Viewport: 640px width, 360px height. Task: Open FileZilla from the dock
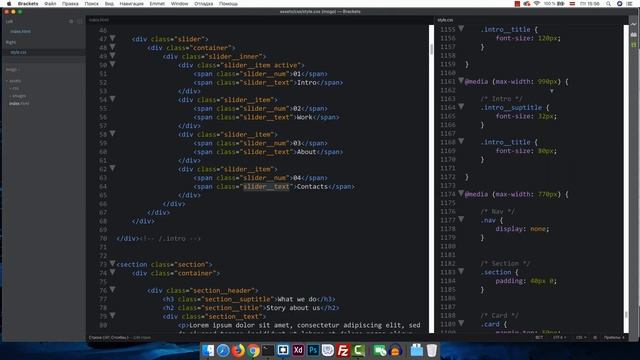coord(343,350)
